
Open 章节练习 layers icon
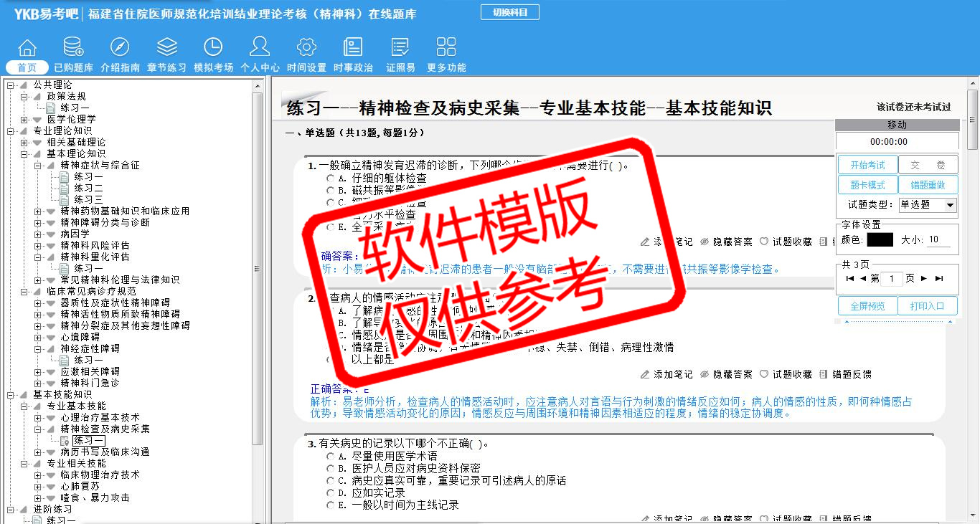point(166,48)
